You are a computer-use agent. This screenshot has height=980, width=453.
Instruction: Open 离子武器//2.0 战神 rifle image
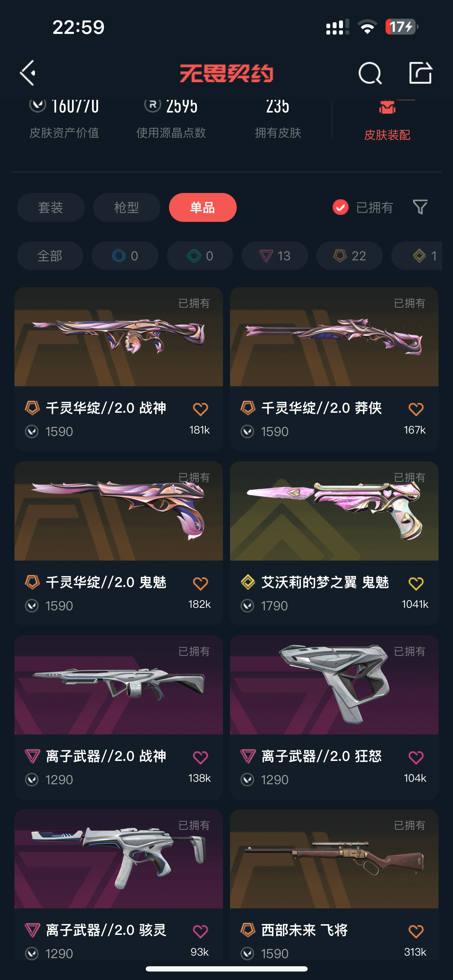pyautogui.click(x=119, y=685)
